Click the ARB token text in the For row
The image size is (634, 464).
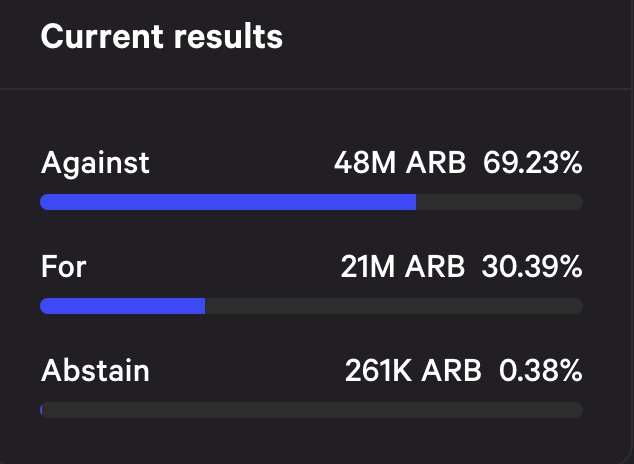click(436, 267)
